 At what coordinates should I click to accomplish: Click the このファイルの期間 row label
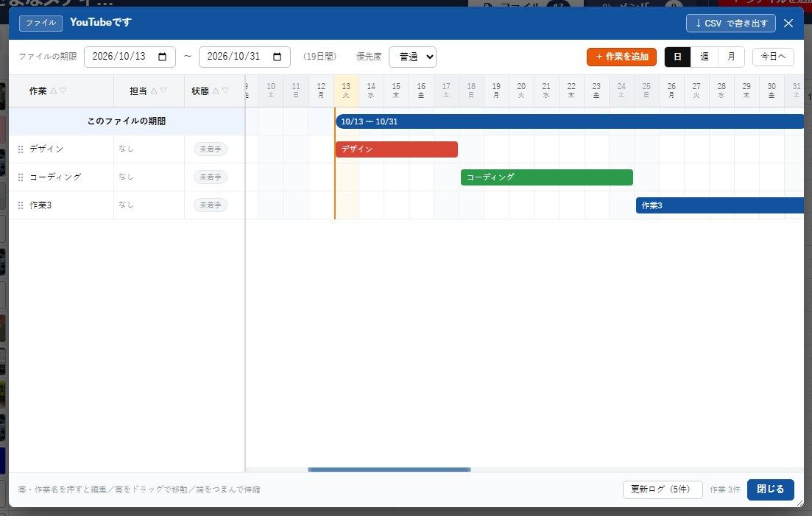click(127, 121)
